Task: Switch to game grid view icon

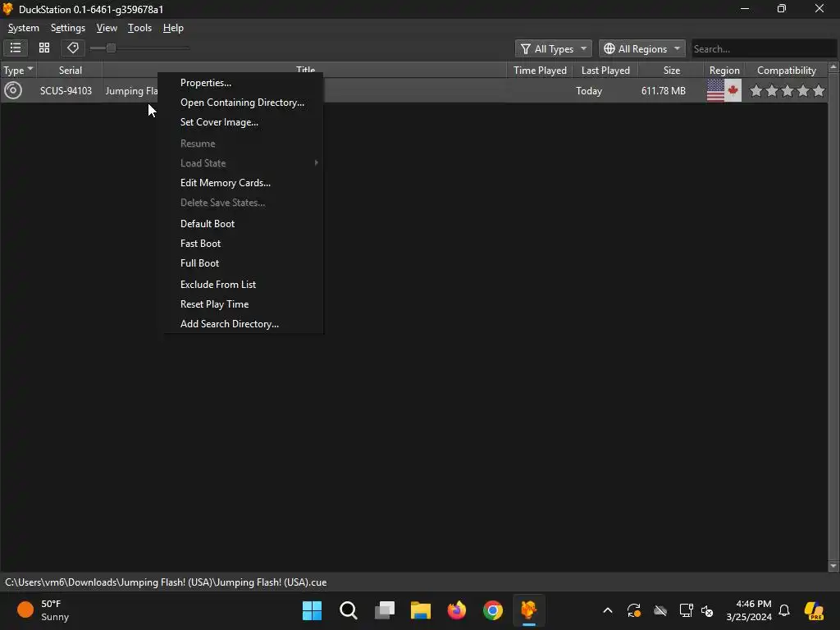Action: point(44,48)
